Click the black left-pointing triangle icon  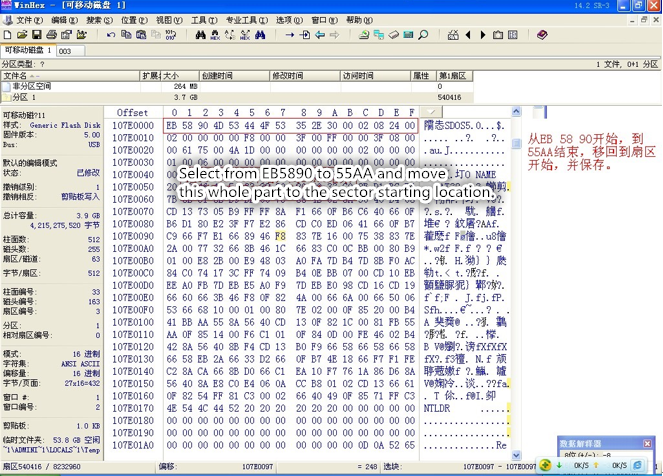[x=468, y=35]
